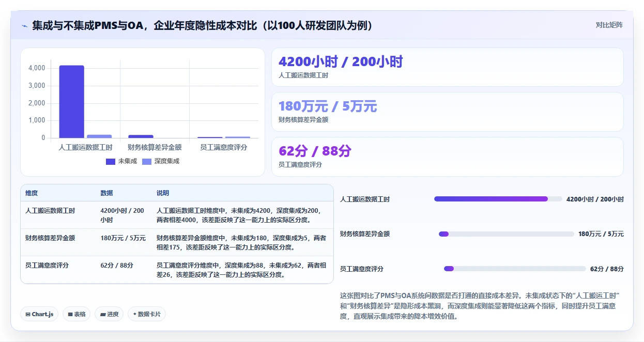The height and width of the screenshot is (342, 644).
Task: Toggle the 深度集成 legend swatch
Action: tap(147, 161)
